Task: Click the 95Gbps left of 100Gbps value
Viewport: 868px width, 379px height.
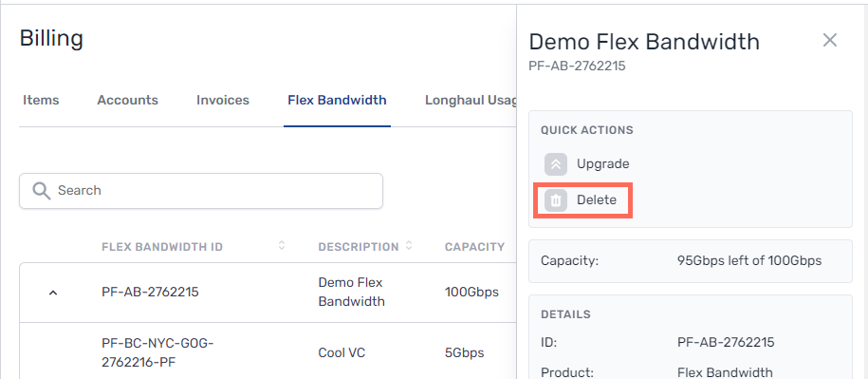Action: 749,260
